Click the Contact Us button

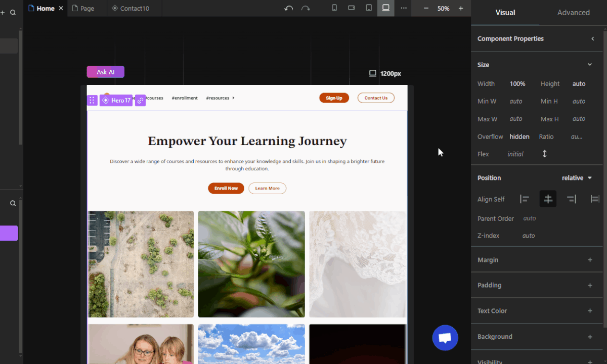pyautogui.click(x=376, y=98)
